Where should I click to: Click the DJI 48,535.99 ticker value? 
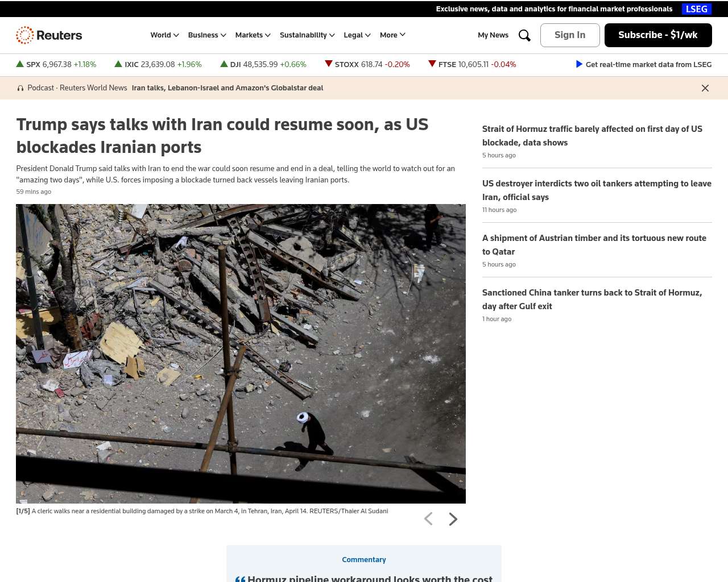(x=260, y=65)
